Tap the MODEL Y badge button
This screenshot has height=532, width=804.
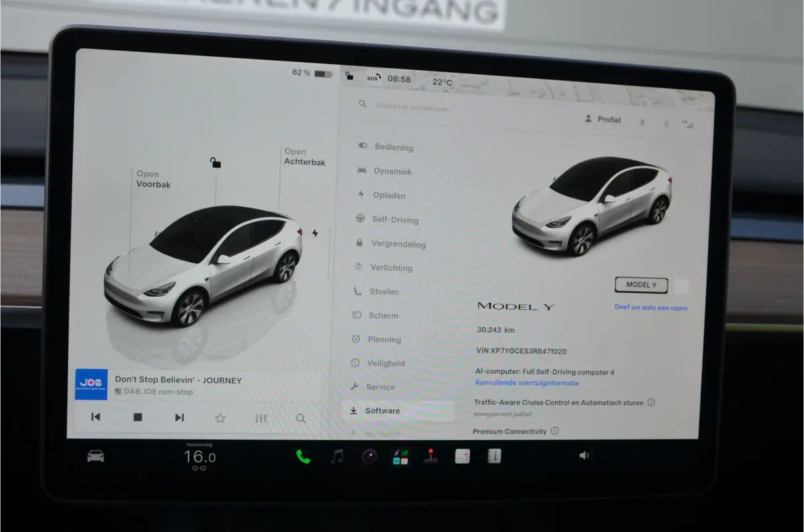click(641, 285)
